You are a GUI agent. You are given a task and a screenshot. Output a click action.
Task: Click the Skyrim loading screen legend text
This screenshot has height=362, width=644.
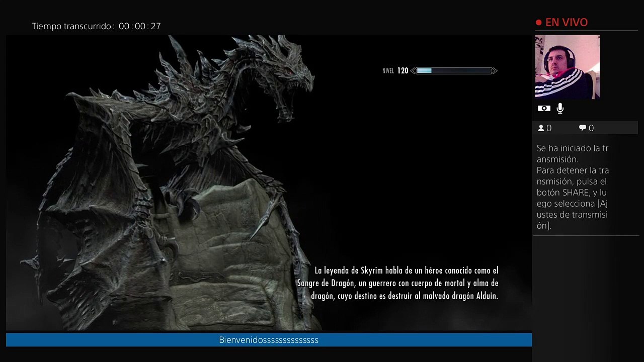(397, 283)
